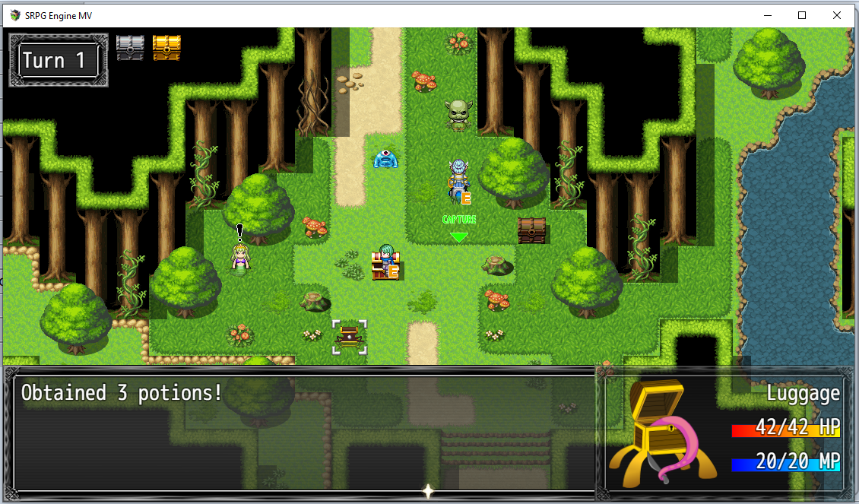
Task: Close the SRPG Engine MV window
Action: [836, 15]
